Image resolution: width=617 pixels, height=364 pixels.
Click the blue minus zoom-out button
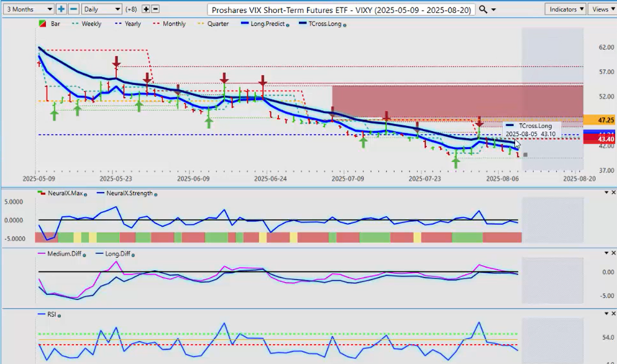73,9
